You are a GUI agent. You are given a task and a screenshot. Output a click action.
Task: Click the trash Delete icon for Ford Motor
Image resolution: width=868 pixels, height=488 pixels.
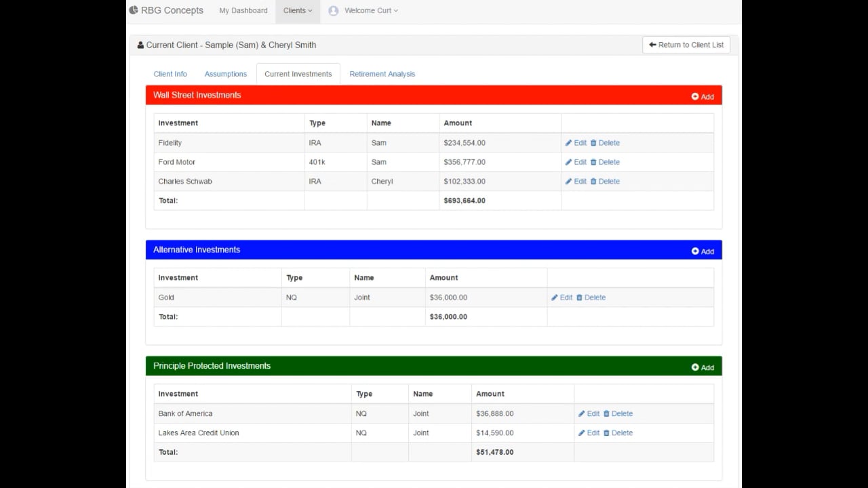(593, 163)
